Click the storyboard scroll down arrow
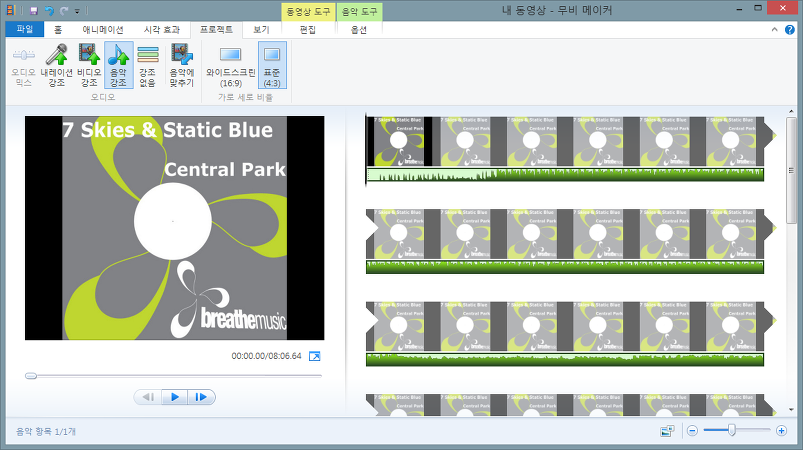Viewport: 803px width, 450px height. click(791, 410)
